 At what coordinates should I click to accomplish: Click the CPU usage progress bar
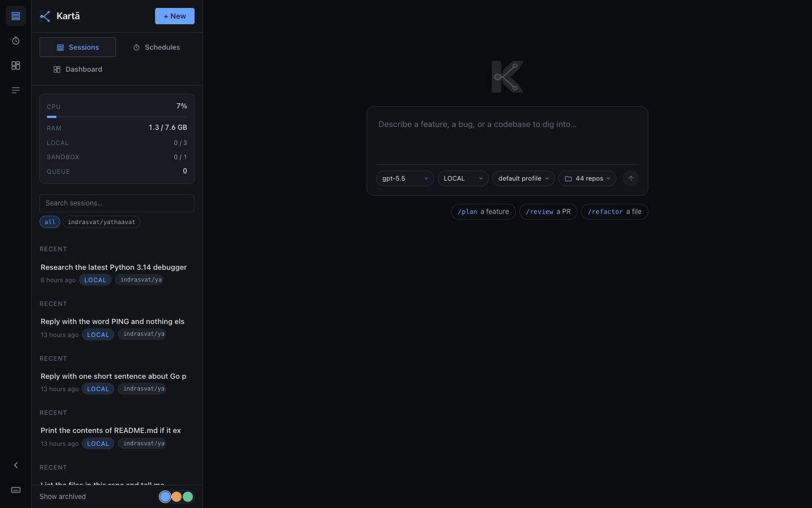[x=117, y=117]
